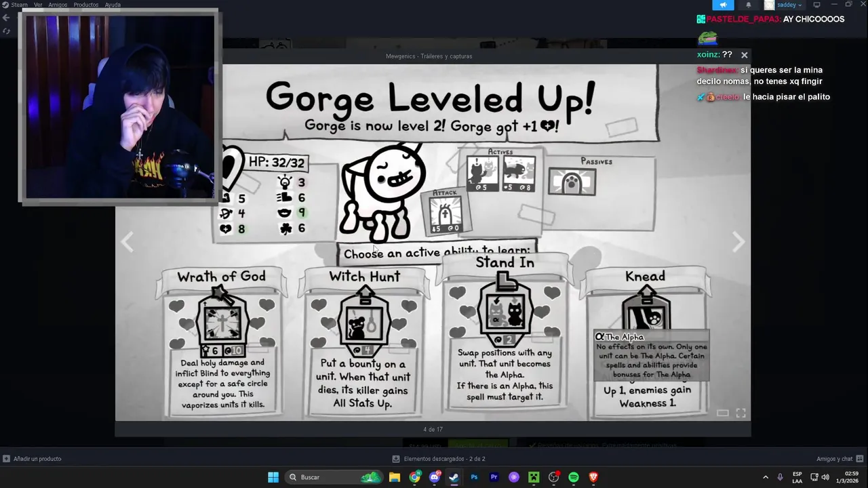Open the Ver menu

tap(38, 5)
